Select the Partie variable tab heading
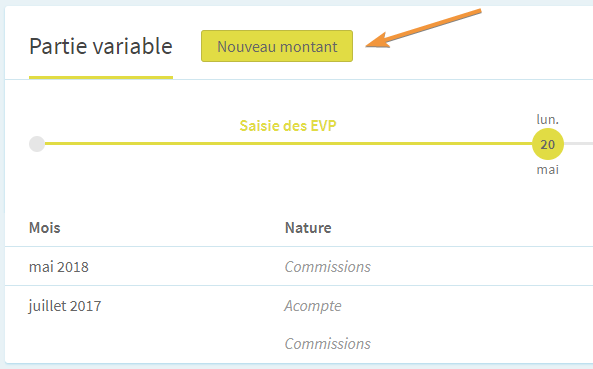The image size is (593, 369). (x=101, y=46)
